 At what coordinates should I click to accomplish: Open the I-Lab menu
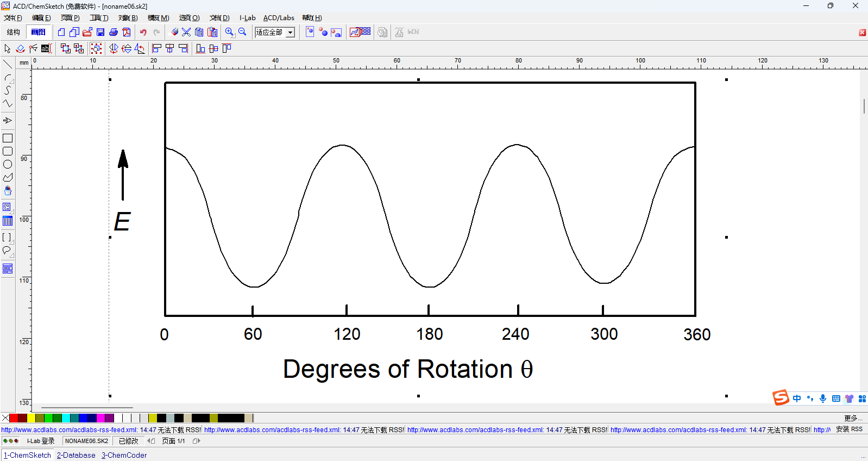[247, 18]
